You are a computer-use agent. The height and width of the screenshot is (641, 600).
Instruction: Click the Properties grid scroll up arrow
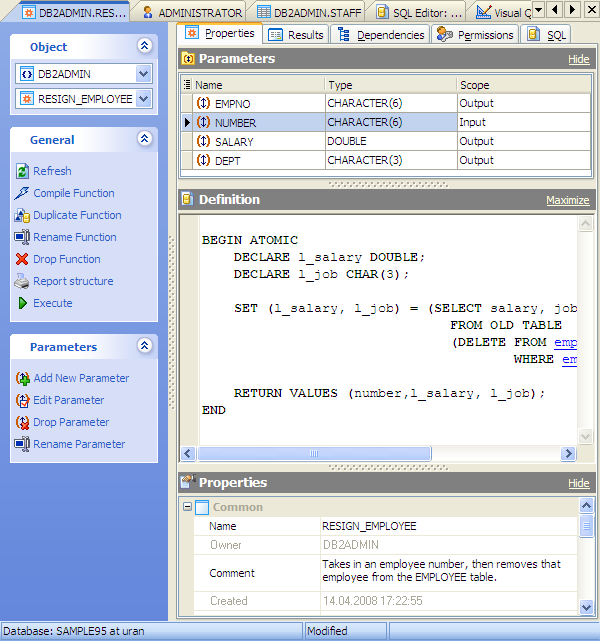(586, 505)
